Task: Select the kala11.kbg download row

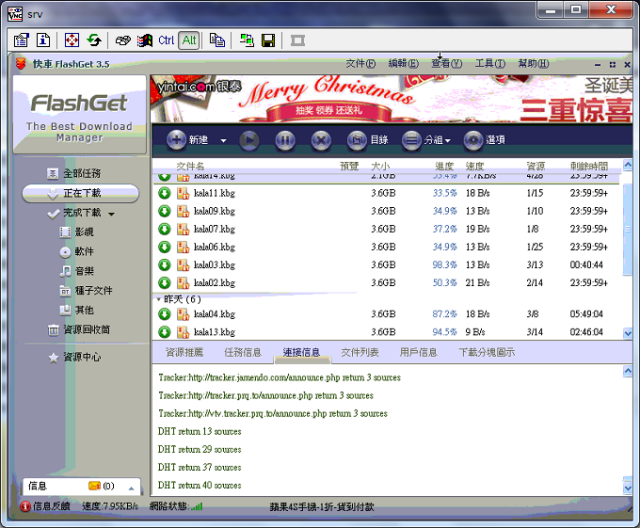Action: click(x=385, y=193)
